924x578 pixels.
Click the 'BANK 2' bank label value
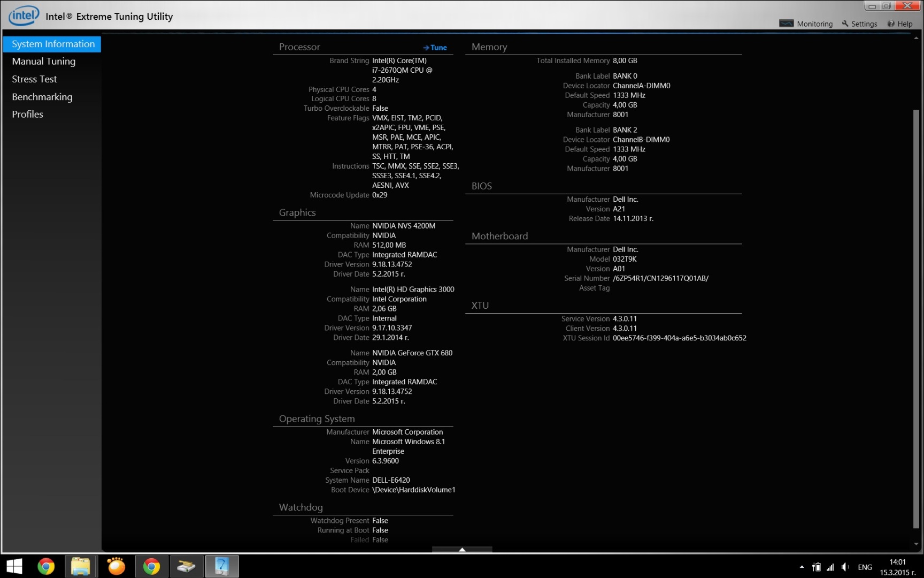click(625, 130)
